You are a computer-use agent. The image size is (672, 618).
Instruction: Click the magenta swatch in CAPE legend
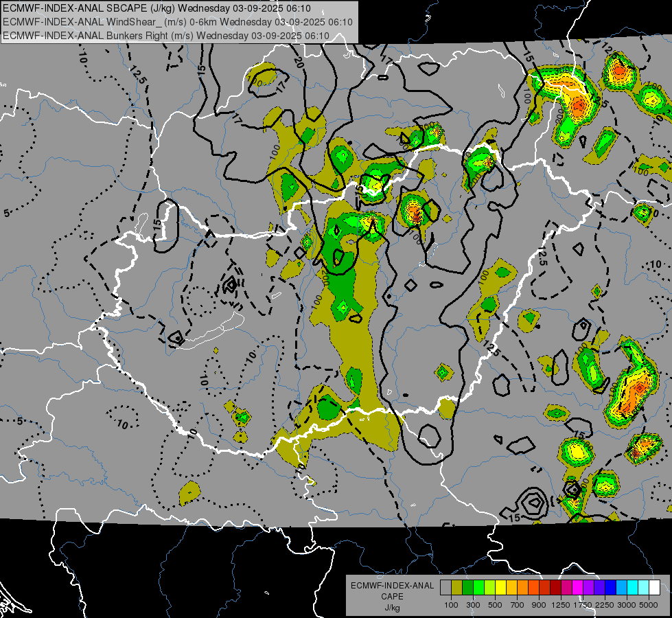point(578,588)
